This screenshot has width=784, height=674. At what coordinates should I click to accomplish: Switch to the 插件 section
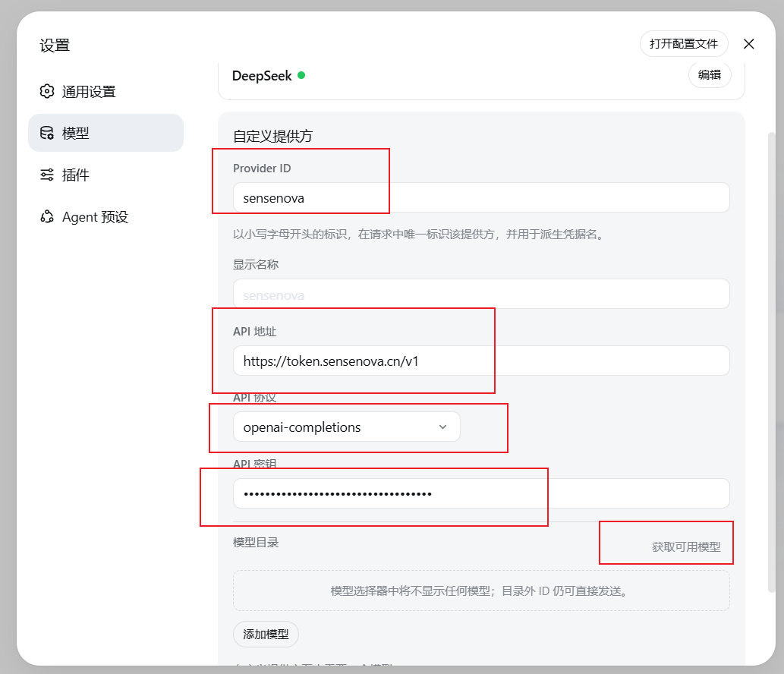coord(106,175)
